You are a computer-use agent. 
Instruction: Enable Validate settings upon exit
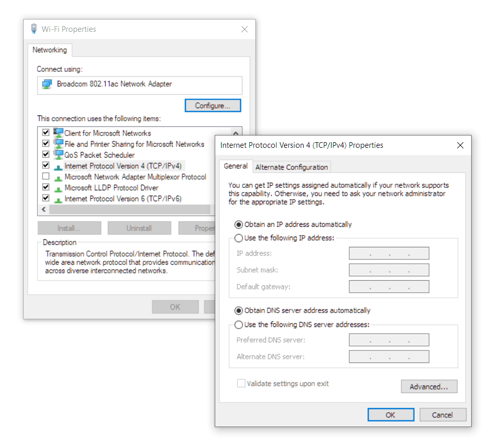[241, 383]
